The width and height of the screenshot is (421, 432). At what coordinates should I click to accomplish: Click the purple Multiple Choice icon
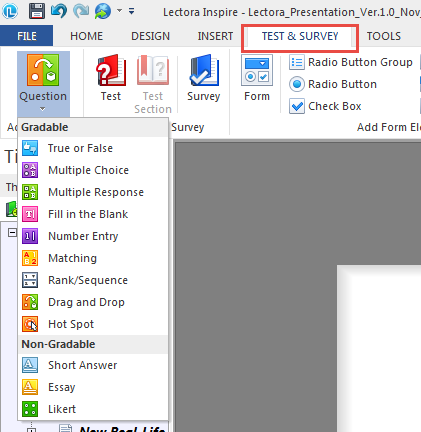pyautogui.click(x=30, y=170)
